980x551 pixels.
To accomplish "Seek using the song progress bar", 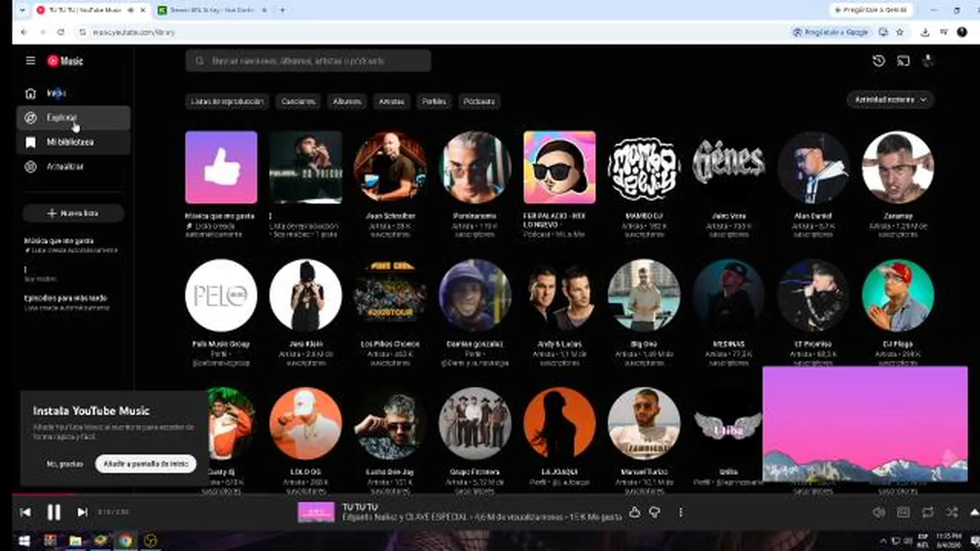I will coord(490,494).
